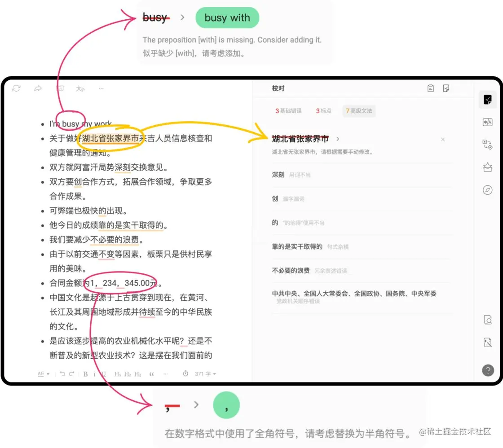503x448 pixels.
Task: Click the redo arrow in bottom toolbar
Action: tap(71, 373)
